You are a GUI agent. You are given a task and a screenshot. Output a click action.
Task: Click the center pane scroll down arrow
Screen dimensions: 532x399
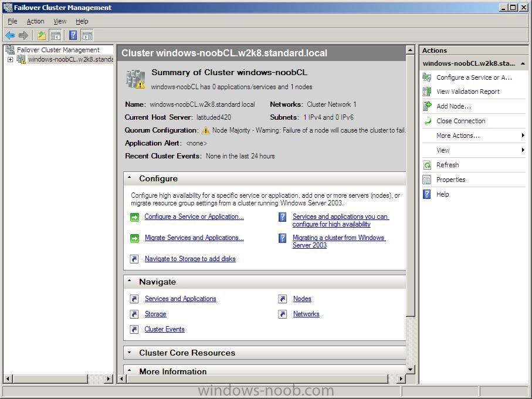click(411, 370)
